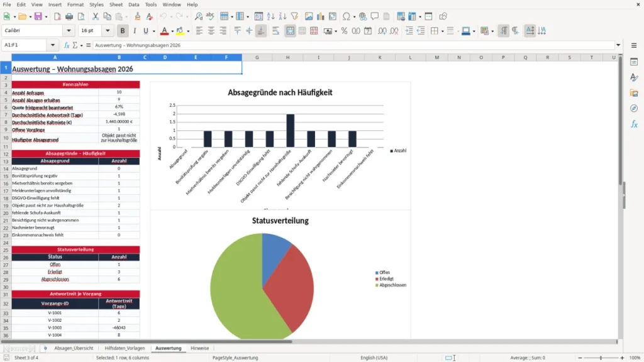Open the sidebar Properties deck
The image size is (644, 362).
[x=634, y=62]
